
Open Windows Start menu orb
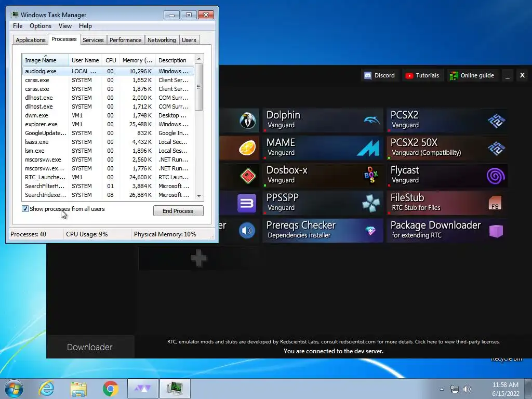click(14, 389)
